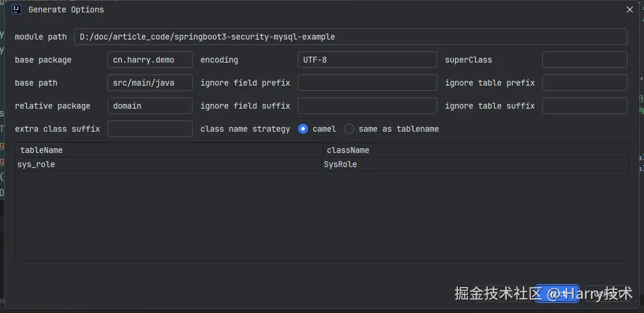
Task: Select the sys_role table row
Action: 168,164
